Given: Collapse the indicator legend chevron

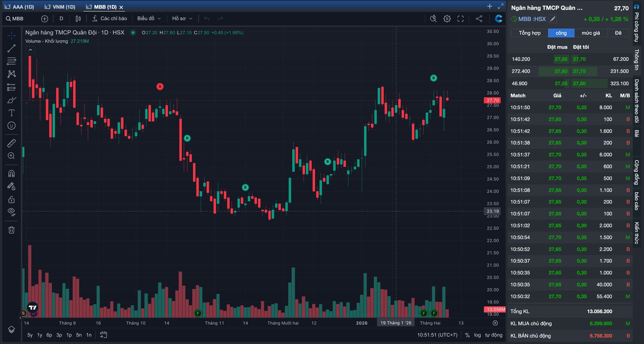Looking at the screenshot, I should (30, 50).
